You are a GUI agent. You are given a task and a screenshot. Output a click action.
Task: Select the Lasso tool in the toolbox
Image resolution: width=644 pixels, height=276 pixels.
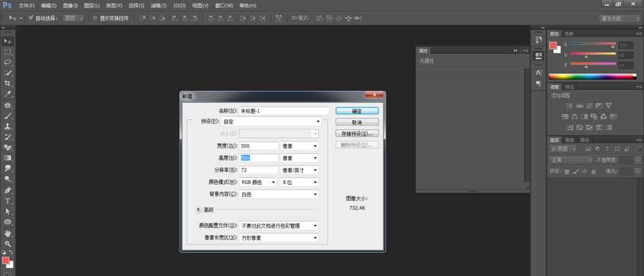click(8, 62)
